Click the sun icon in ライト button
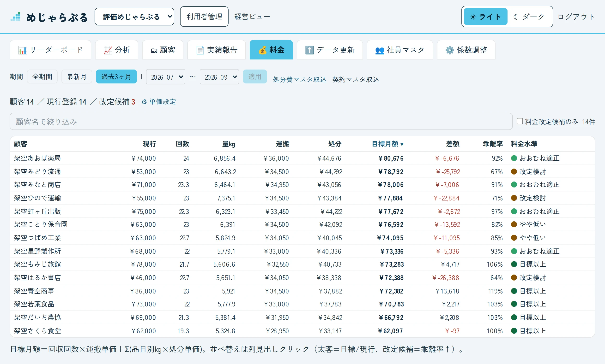The image size is (605, 364). pyautogui.click(x=473, y=17)
